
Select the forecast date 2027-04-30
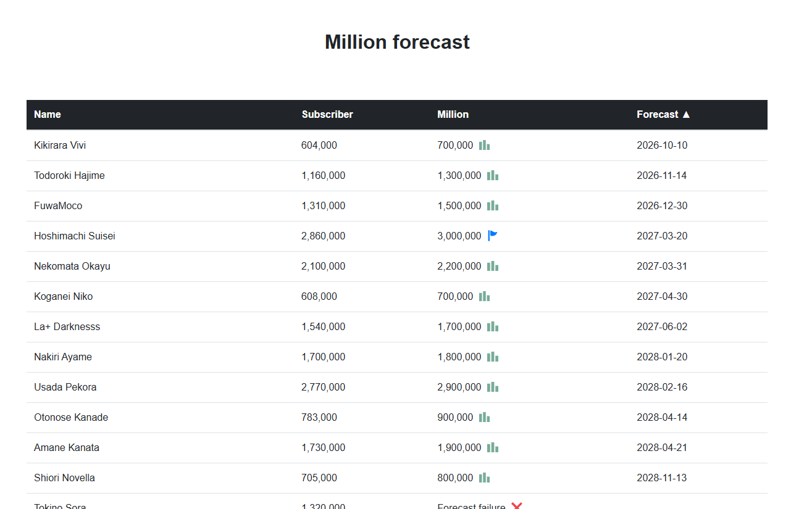pos(662,297)
